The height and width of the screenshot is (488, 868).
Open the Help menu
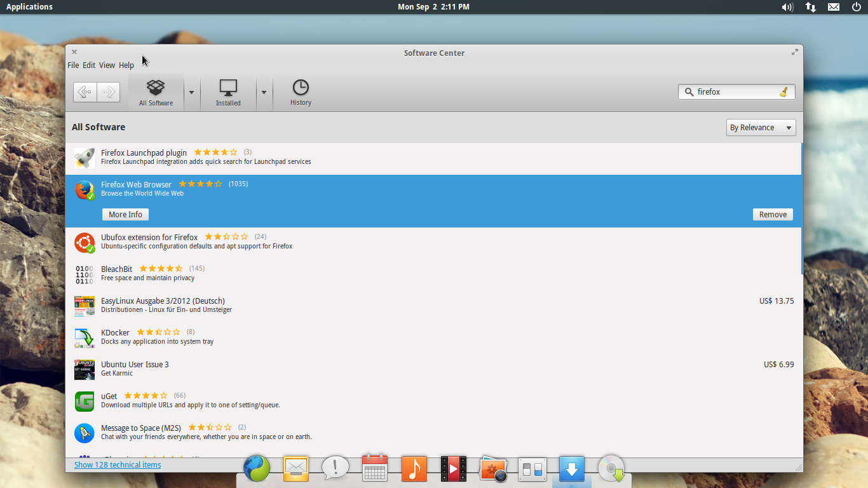[126, 65]
